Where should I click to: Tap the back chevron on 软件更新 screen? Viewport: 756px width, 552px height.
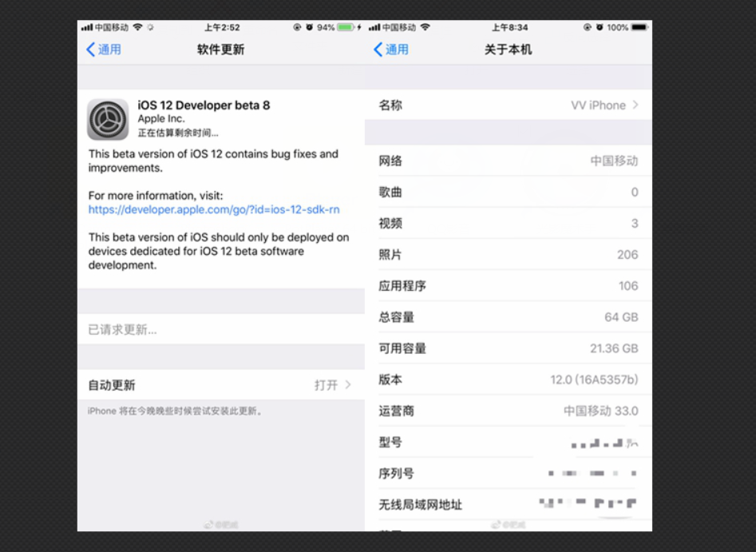tap(91, 50)
